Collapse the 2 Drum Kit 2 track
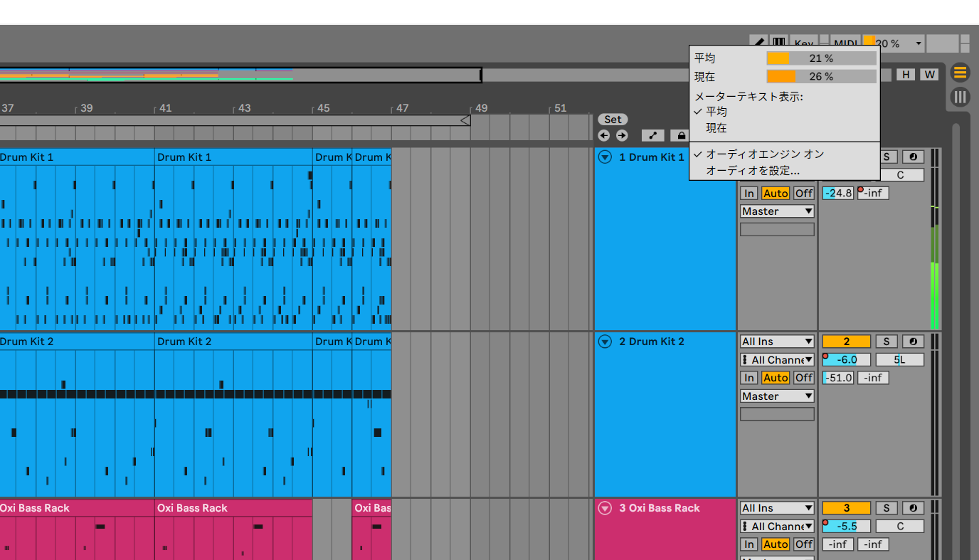Viewport: 979px width, 560px height. [x=605, y=342]
